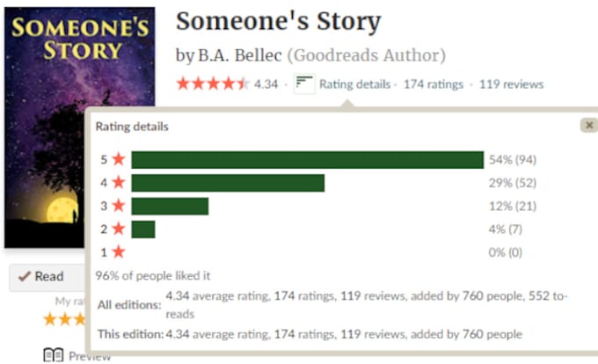Screen dimensions: 598x364
Task: Click the red star in 4-star row
Action: coord(118,183)
